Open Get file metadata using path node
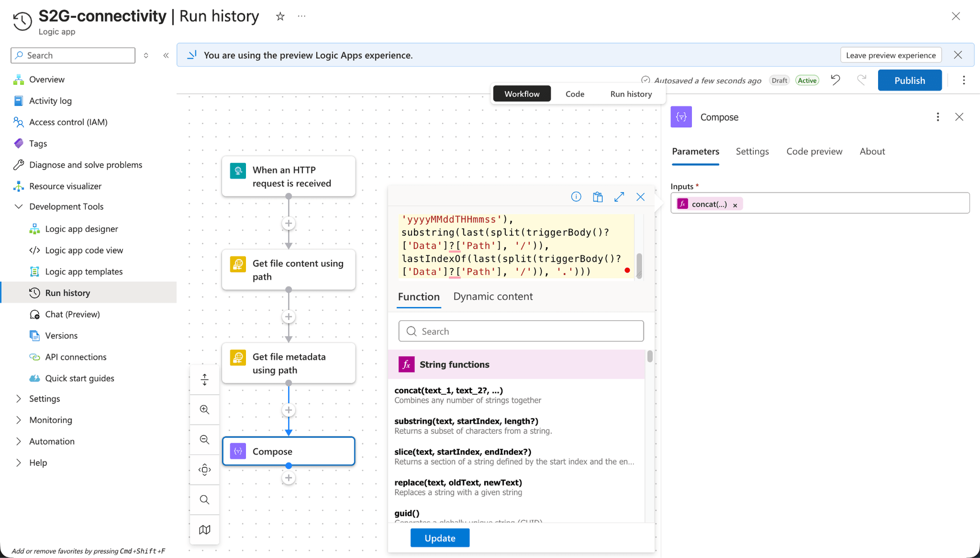Viewport: 980px width, 558px height. [289, 363]
